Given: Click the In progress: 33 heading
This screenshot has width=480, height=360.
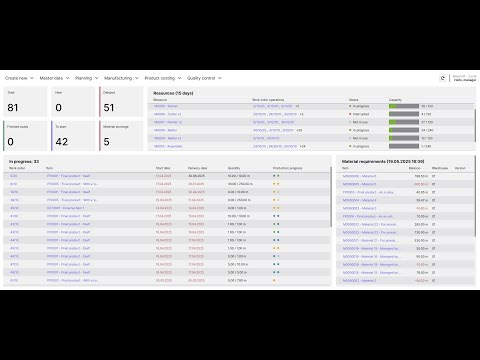Looking at the screenshot, I should (x=24, y=161).
